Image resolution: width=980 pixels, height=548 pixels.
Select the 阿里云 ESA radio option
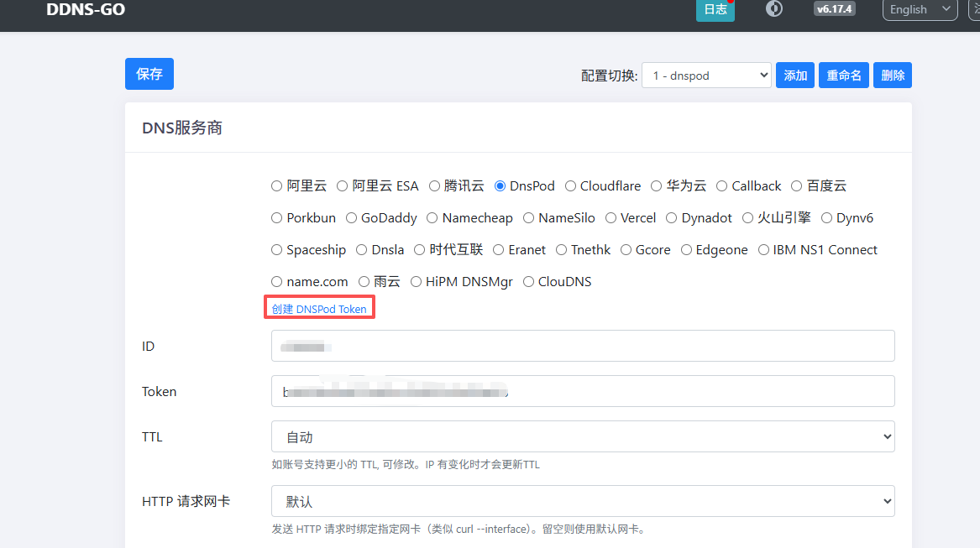point(342,186)
